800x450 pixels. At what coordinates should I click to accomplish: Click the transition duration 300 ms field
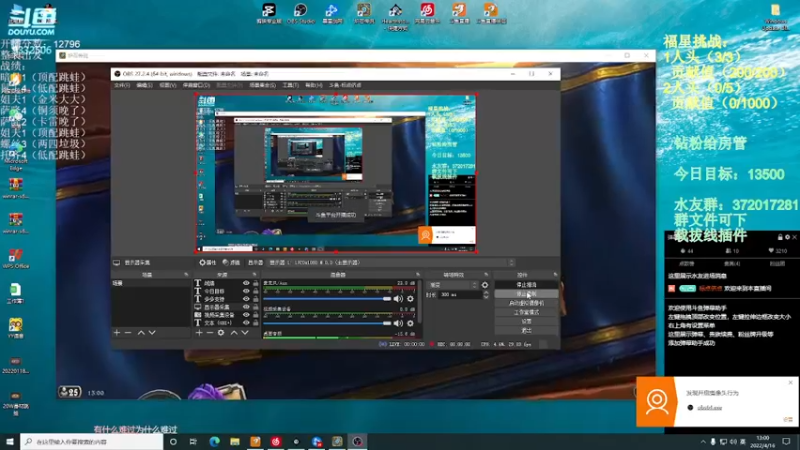click(459, 295)
